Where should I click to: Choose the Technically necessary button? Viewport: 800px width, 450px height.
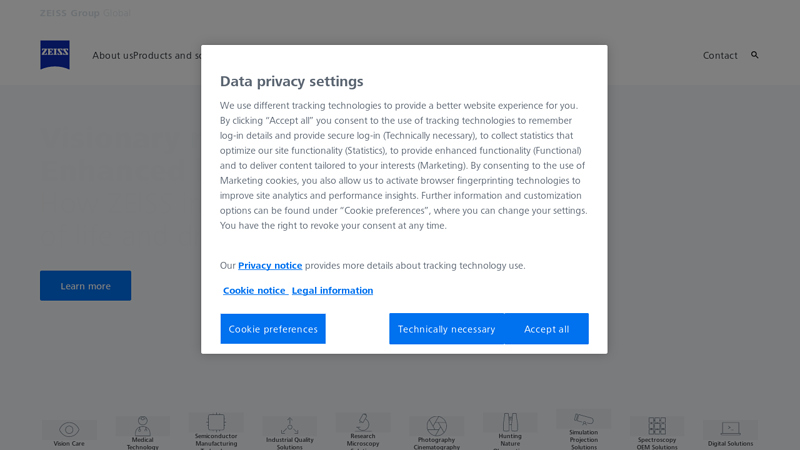point(446,329)
